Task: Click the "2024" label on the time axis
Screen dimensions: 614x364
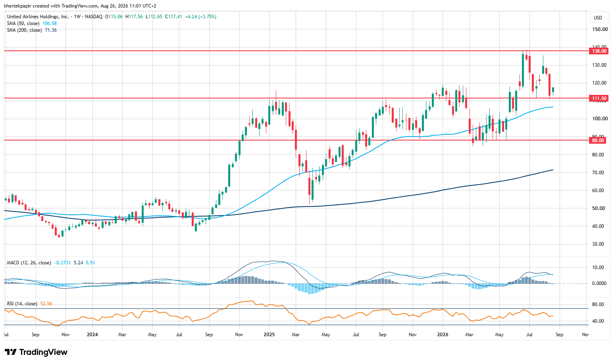Action: (x=92, y=335)
